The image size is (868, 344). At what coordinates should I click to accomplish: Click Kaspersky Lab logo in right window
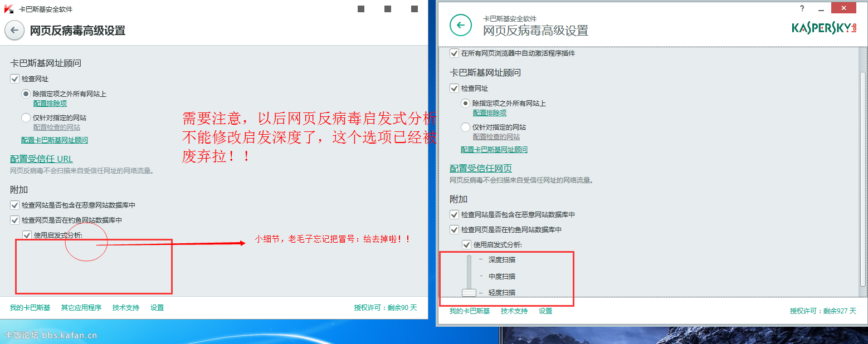(825, 27)
